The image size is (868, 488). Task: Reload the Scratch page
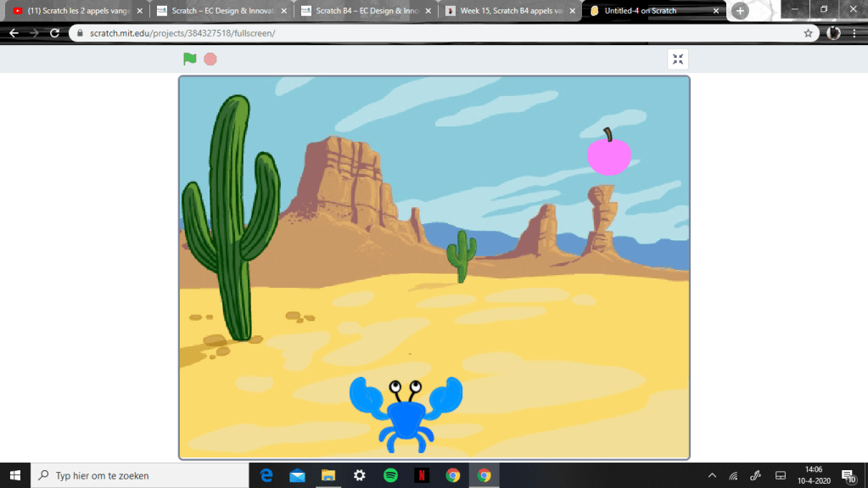(55, 33)
